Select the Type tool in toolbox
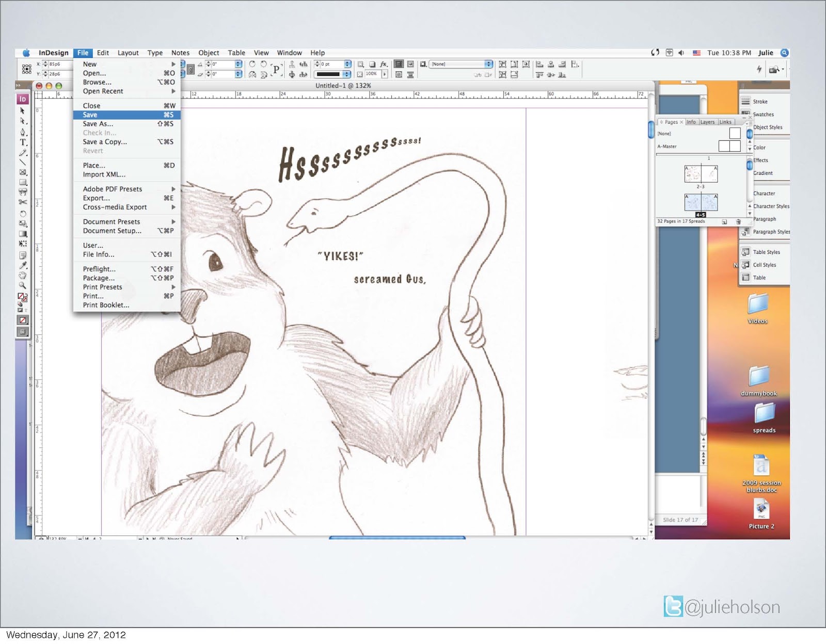826x644 pixels. (23, 142)
